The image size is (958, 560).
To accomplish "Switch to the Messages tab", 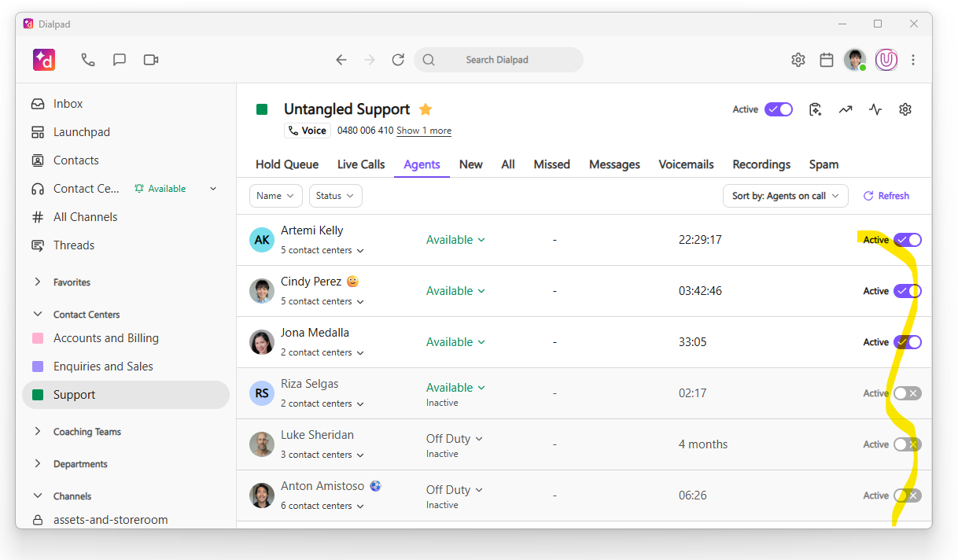I will (614, 164).
